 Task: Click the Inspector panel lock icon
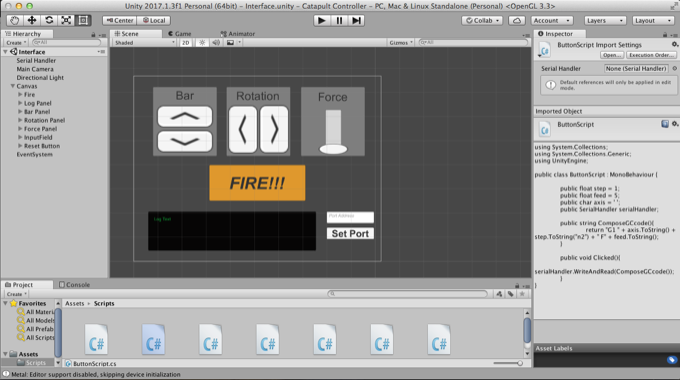665,34
